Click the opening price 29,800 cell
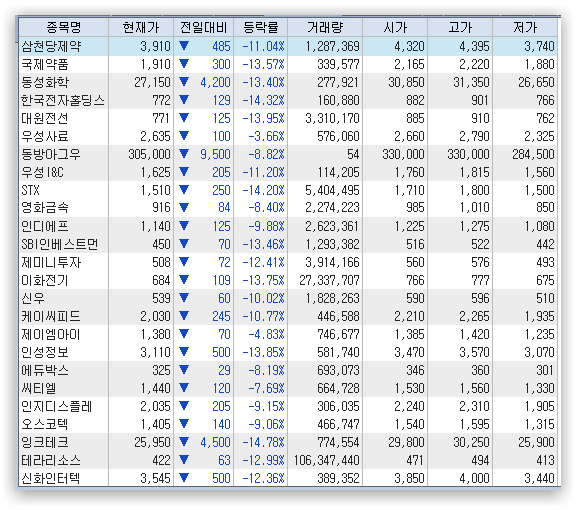The image size is (576, 510). coord(406,442)
